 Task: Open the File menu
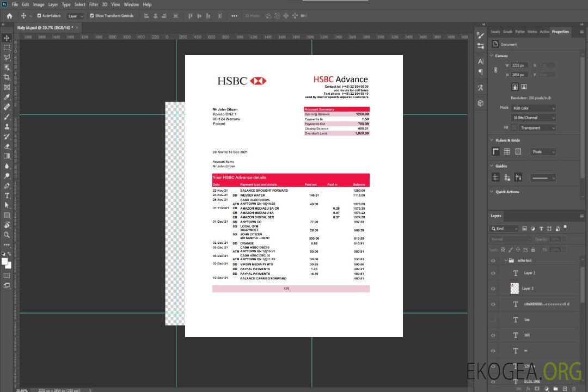coord(15,4)
